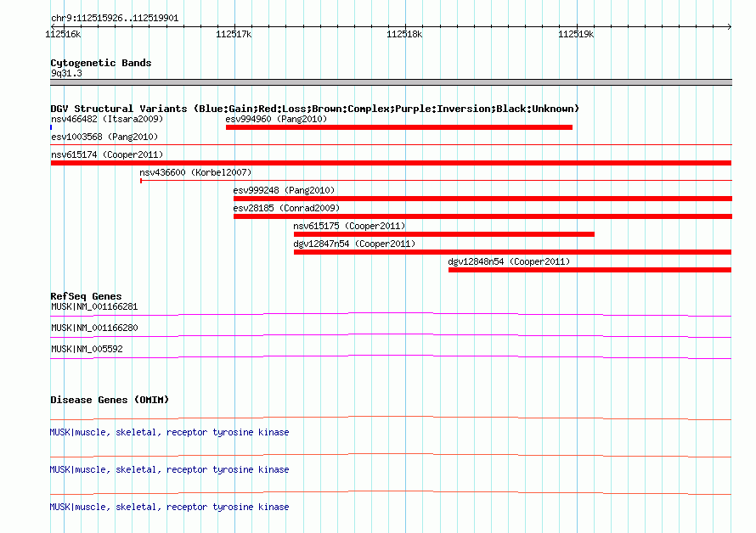Screen dimensions: 756x533
Task: Open the dgv12847n54 (Cooper2011) label
Action: [x=354, y=244]
